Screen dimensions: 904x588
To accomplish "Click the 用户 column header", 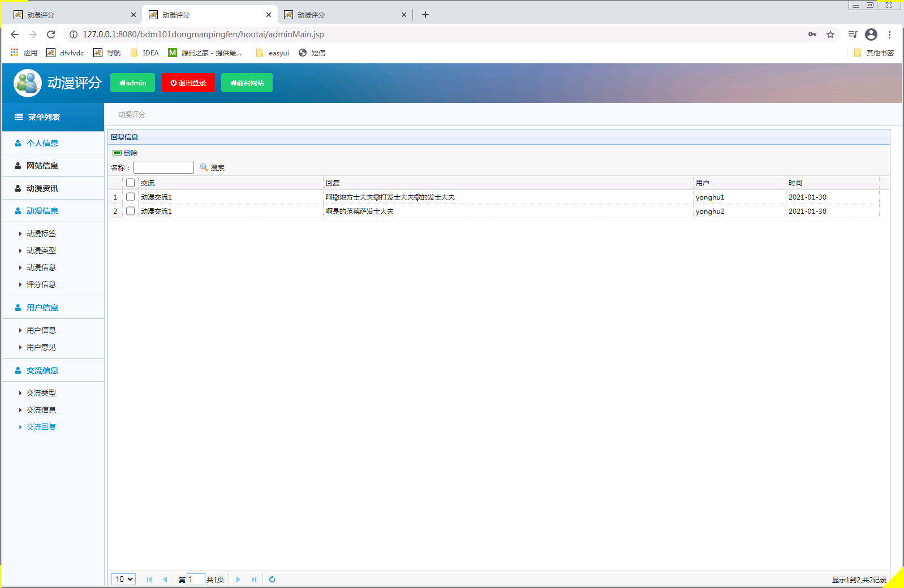I will tap(740, 183).
